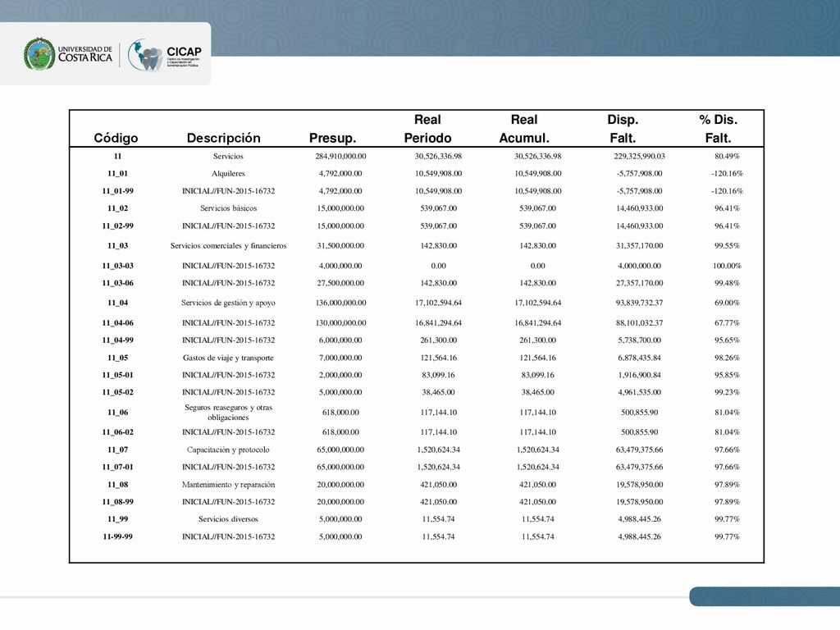Click the 99.55% percentage cell
This screenshot has width=840, height=630.
click(727, 246)
